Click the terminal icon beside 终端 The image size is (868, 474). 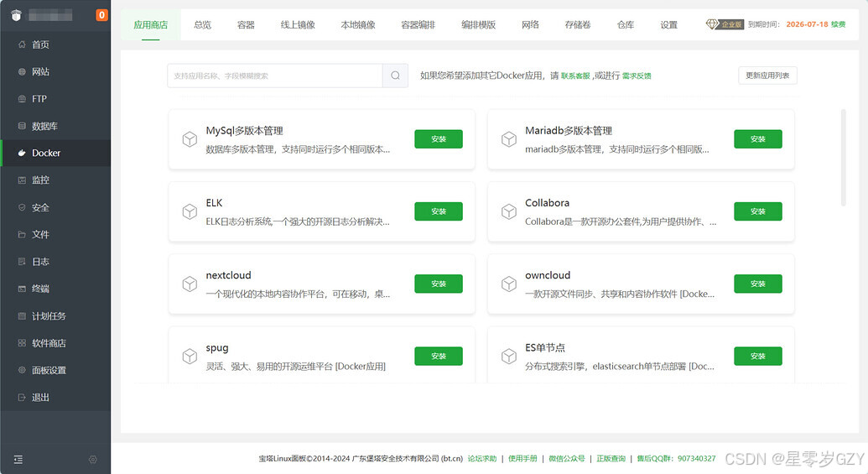pyautogui.click(x=22, y=289)
